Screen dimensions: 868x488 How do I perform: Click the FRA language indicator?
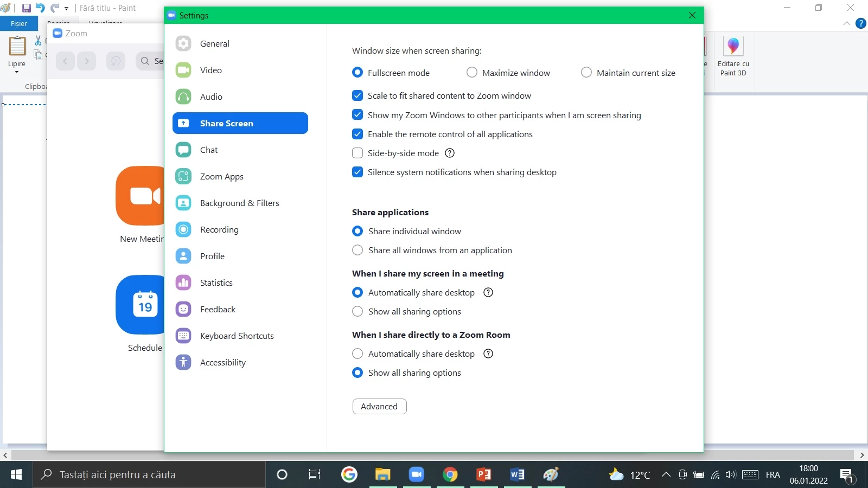tap(773, 475)
